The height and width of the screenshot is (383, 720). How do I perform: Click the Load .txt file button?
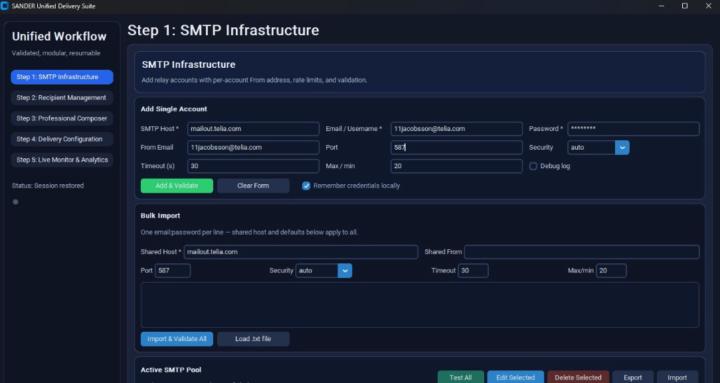253,339
